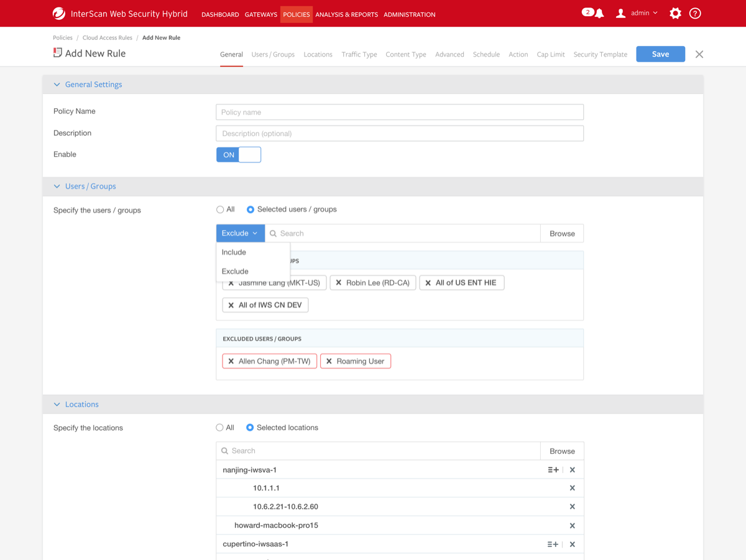Open the Action tab
Viewport: 746px width, 560px height.
coord(518,55)
